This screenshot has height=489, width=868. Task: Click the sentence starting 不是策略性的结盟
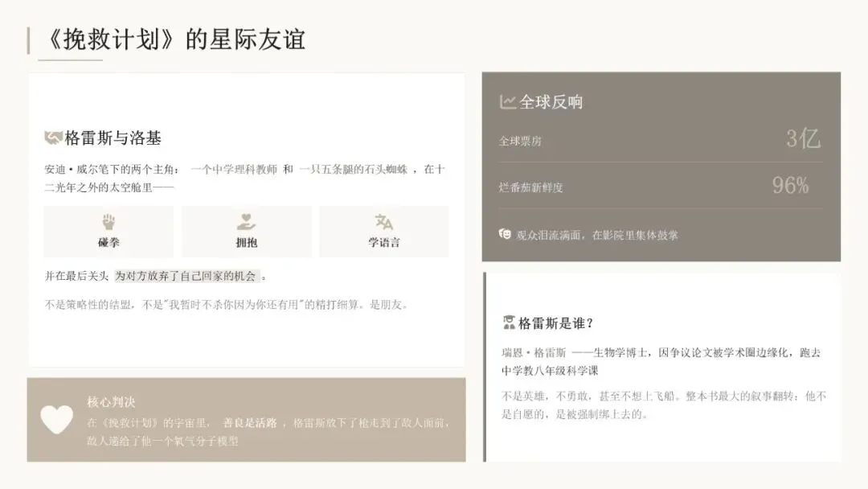click(227, 305)
